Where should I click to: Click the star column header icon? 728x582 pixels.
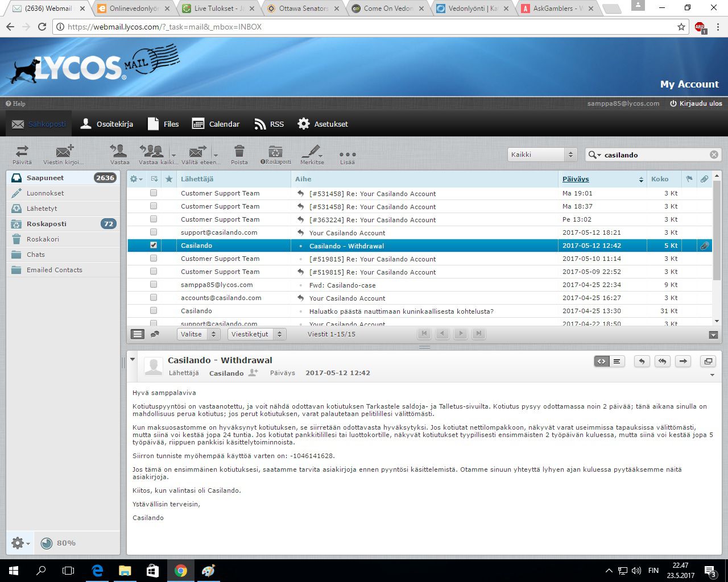point(169,178)
